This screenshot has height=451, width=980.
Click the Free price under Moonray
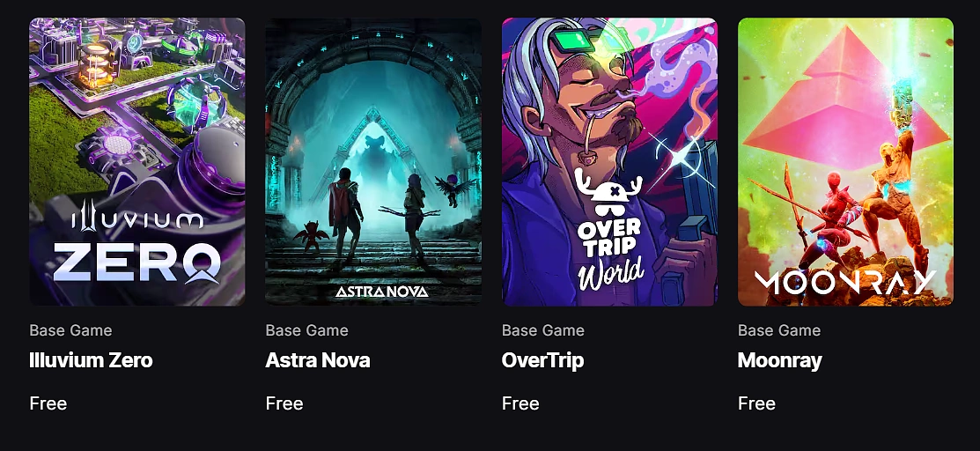click(x=757, y=403)
